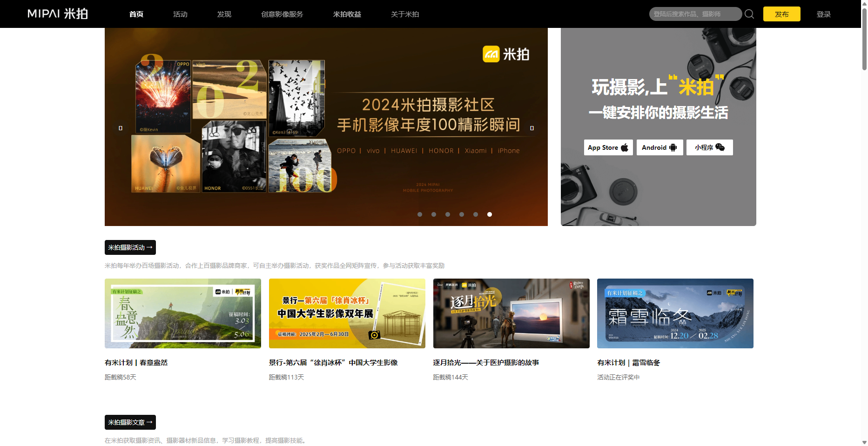Open the 活动 nav tab
Screen dimensions: 868x446
(180, 14)
